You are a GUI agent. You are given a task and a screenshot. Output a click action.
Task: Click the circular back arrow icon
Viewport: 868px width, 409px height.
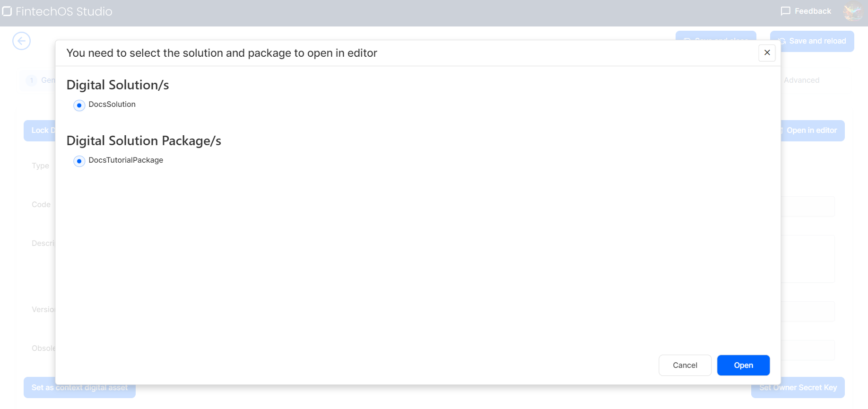pos(22,41)
